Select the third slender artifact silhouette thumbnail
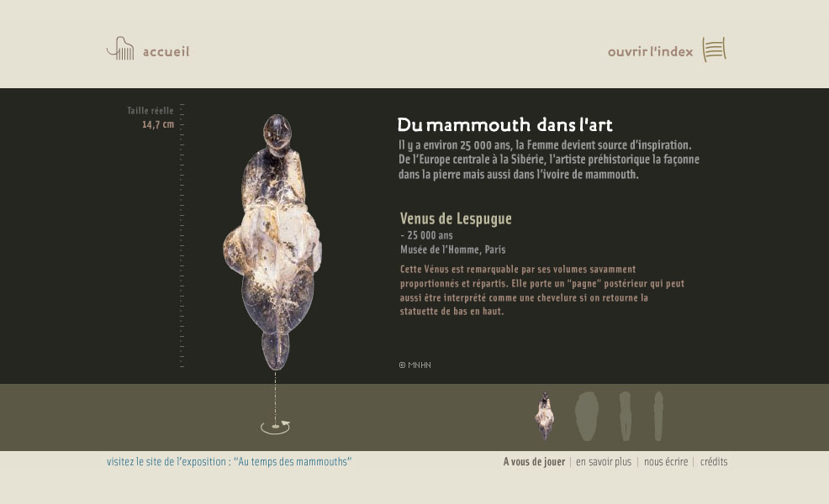 coord(626,417)
